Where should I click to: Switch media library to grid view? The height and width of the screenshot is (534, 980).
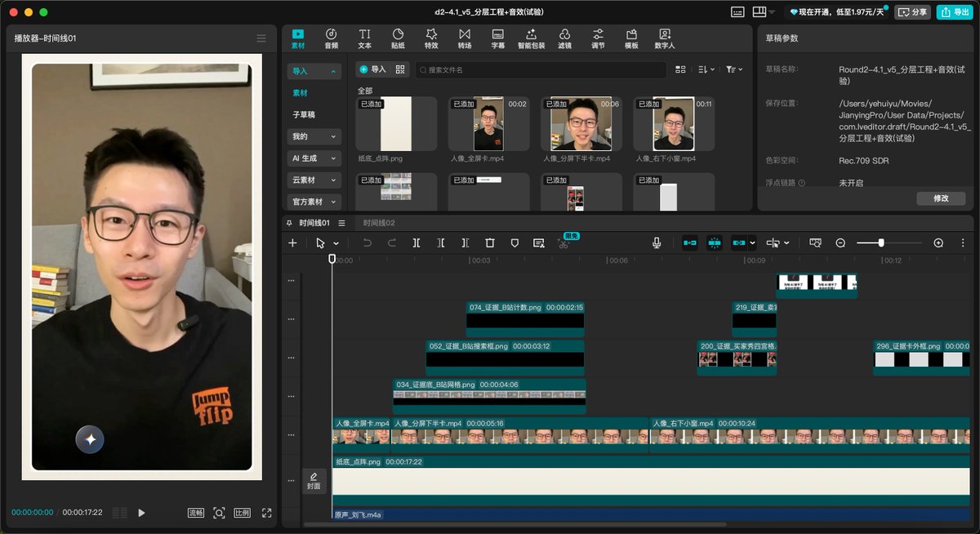(680, 70)
